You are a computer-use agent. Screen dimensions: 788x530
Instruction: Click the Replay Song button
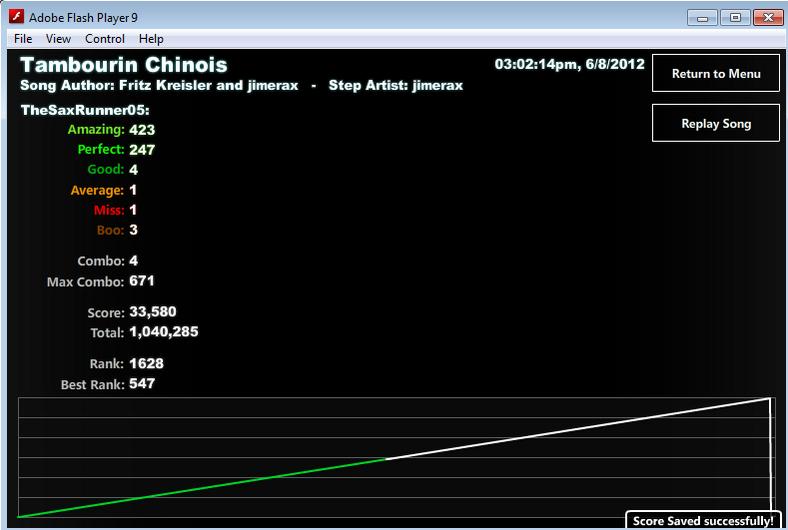click(716, 123)
